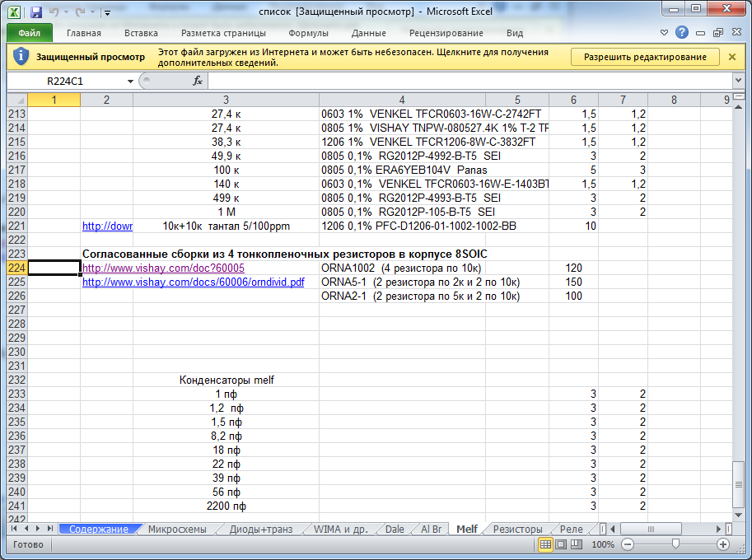The image size is (752, 560).
Task: Minimize the workbook window inside Excel
Action: (x=701, y=33)
